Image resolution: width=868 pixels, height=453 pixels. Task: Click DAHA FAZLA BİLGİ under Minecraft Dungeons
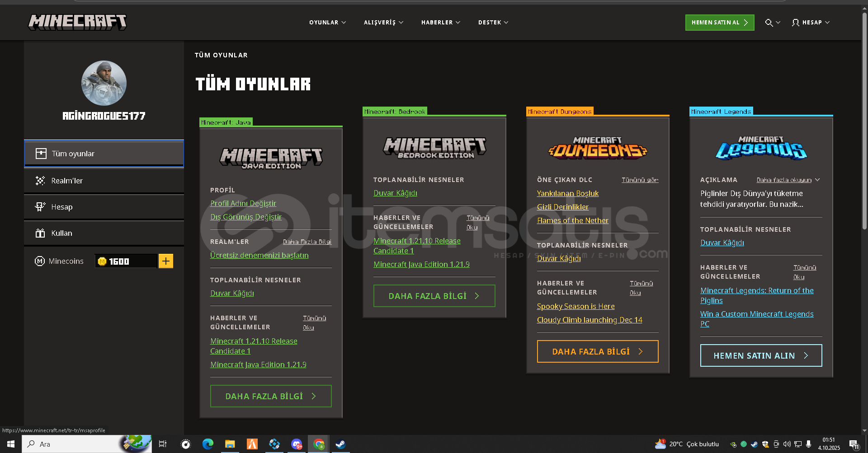tap(597, 351)
